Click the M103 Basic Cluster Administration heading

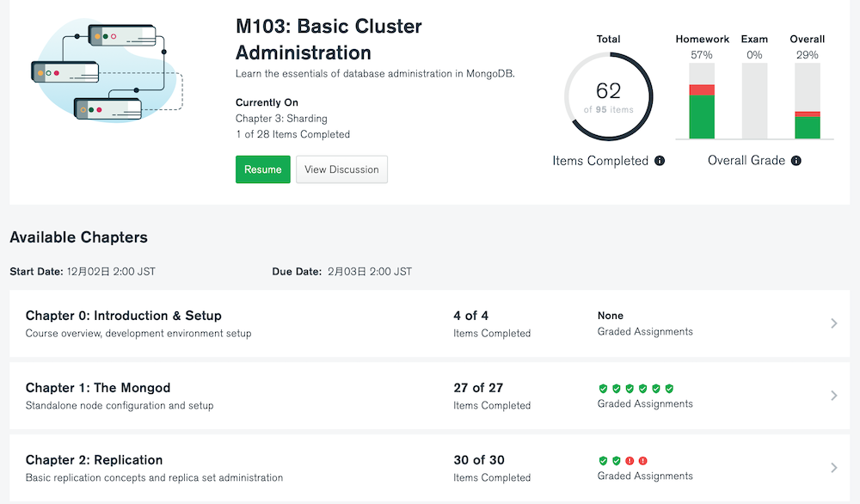[329, 40]
